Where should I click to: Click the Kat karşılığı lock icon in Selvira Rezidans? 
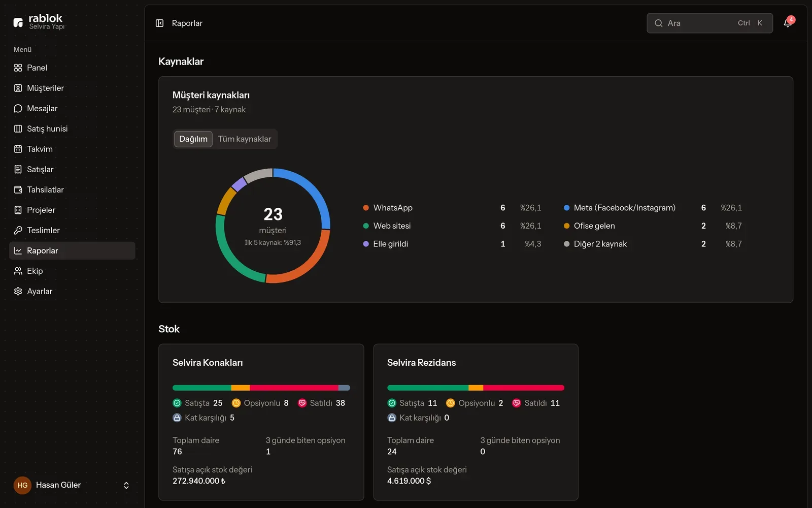(x=391, y=418)
